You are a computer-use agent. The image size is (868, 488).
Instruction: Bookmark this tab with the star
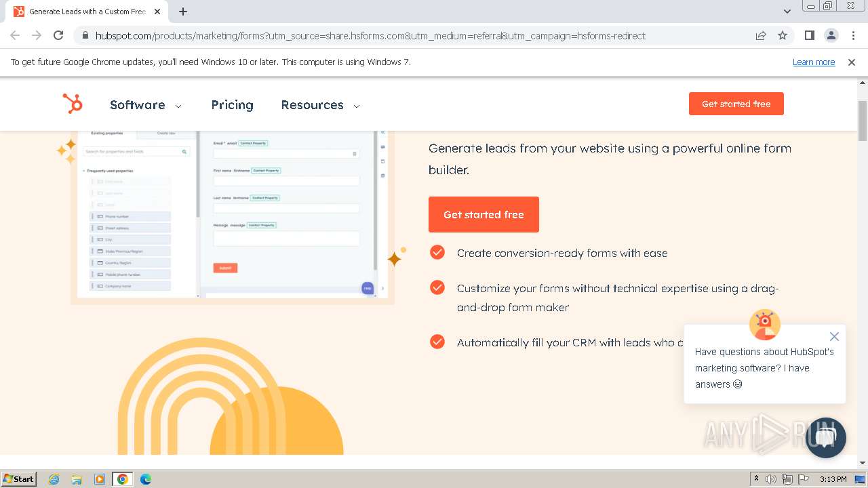coord(783,36)
